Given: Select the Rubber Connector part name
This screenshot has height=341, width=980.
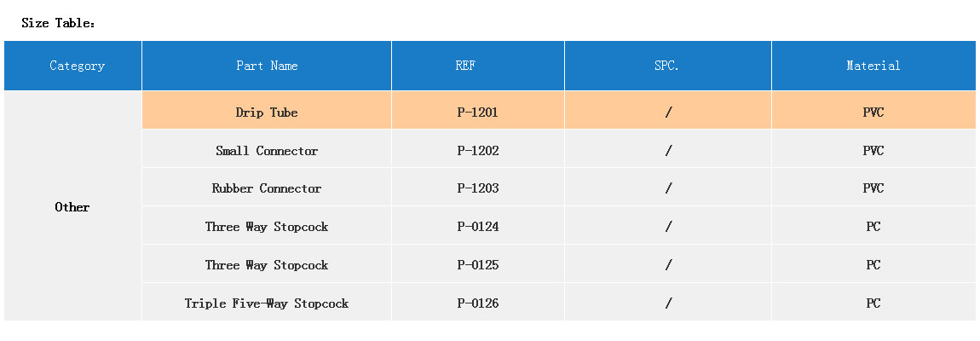Looking at the screenshot, I should click(267, 188).
